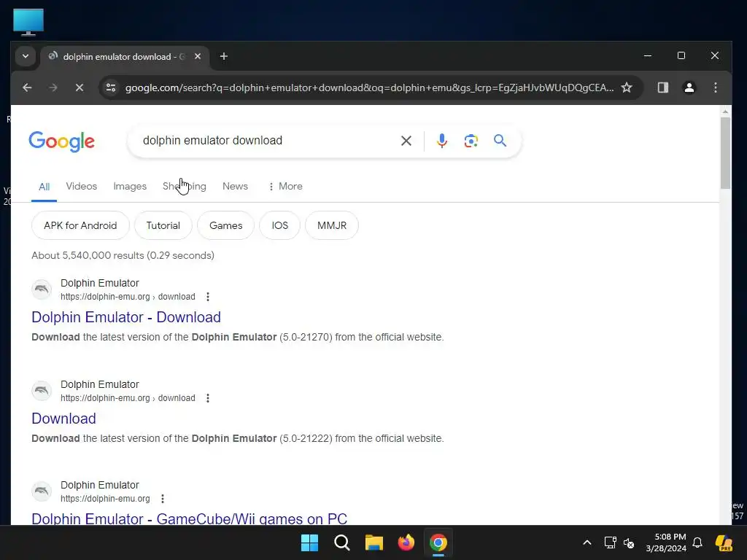Open the Download result link

(64, 419)
